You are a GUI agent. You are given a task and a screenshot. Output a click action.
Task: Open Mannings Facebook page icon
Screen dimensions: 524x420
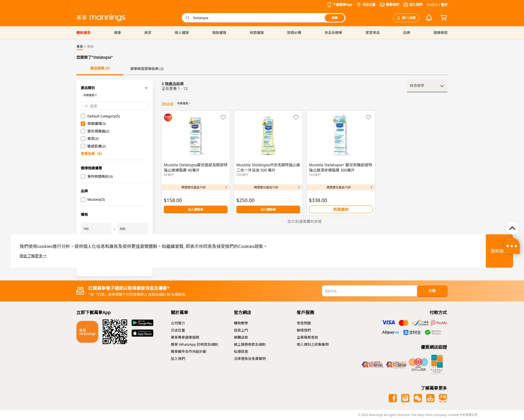point(393,398)
